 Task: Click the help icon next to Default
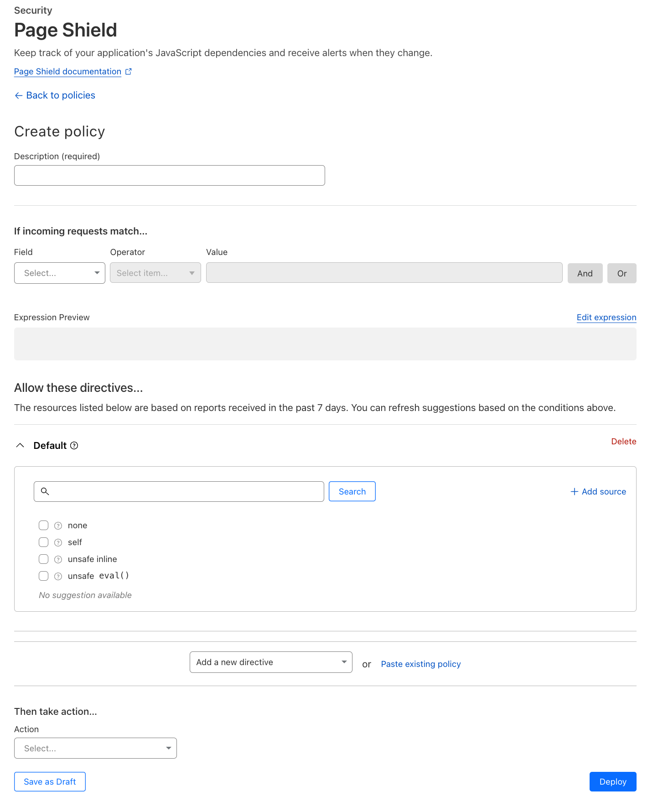click(x=74, y=446)
